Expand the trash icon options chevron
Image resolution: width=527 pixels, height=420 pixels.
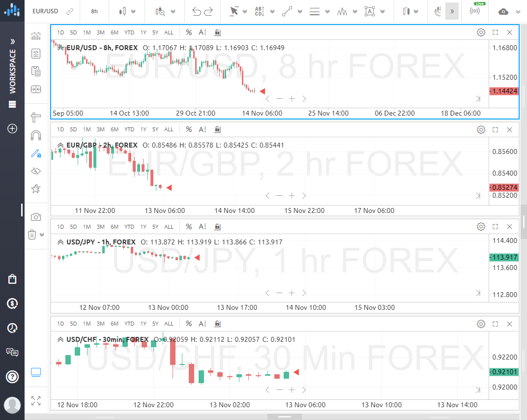(42, 235)
